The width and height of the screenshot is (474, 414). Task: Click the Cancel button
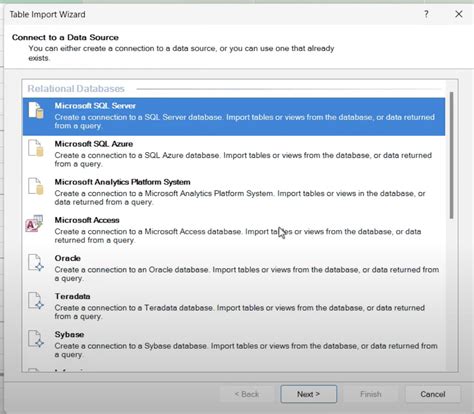[x=433, y=394]
